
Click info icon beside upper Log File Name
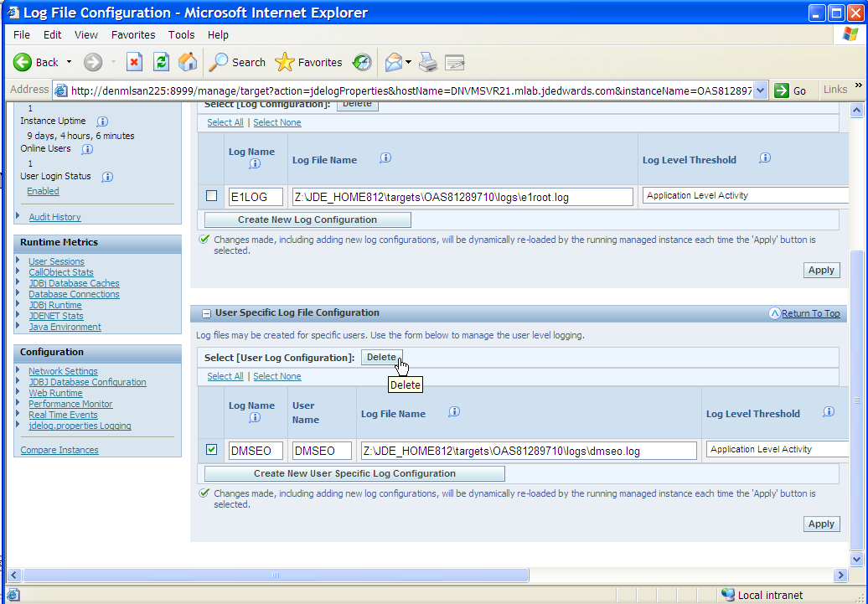385,158
